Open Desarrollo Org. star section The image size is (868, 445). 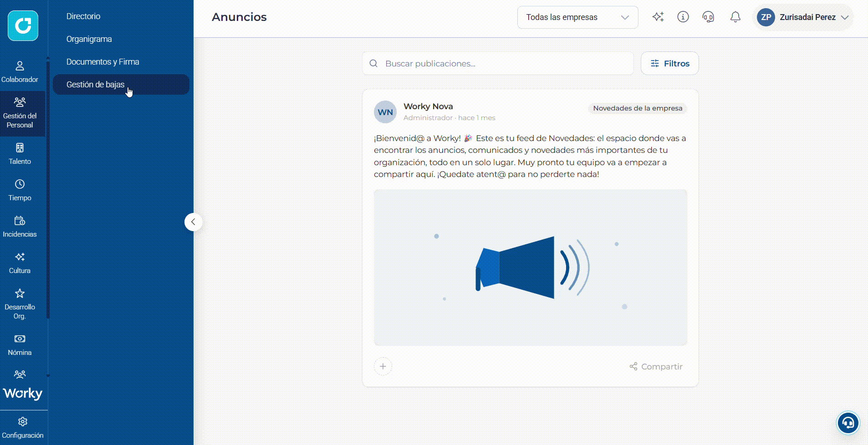coord(20,304)
